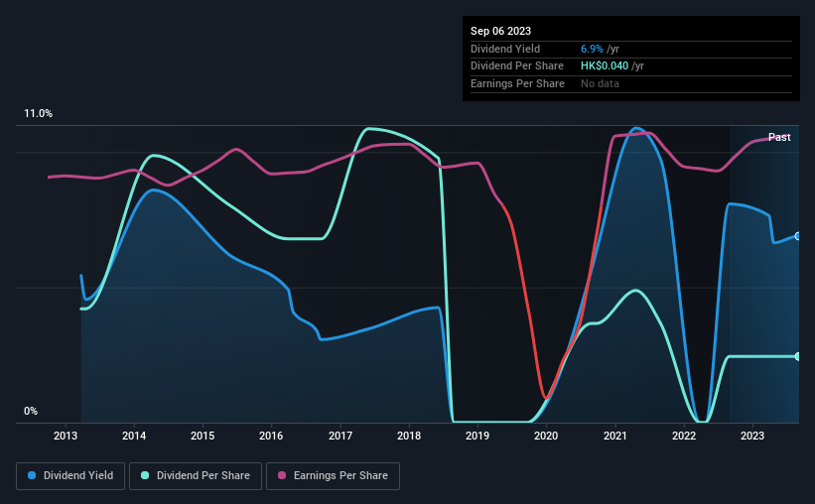Click the tooltip 'Dividend Yield' row label

(x=505, y=49)
